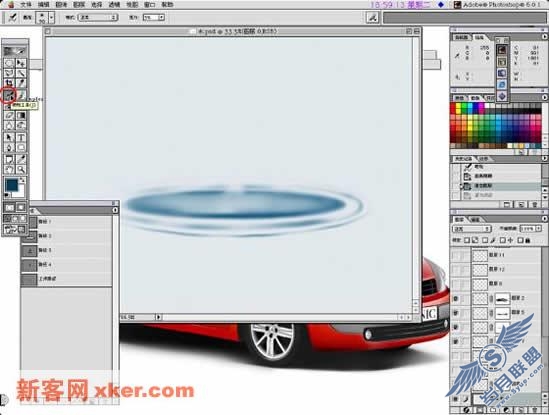
Task: Select the Zoom magnifier tool
Action: coord(21,170)
